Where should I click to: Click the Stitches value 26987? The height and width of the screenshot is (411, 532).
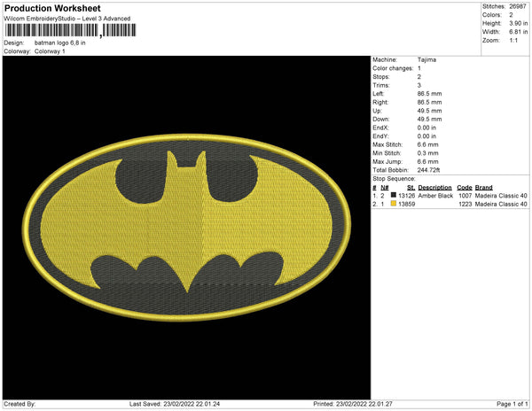tap(518, 6)
